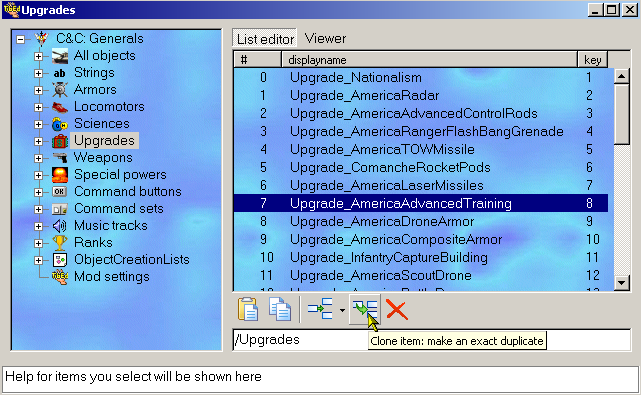Click the red X delete icon
The width and height of the screenshot is (641, 395).
397,310
